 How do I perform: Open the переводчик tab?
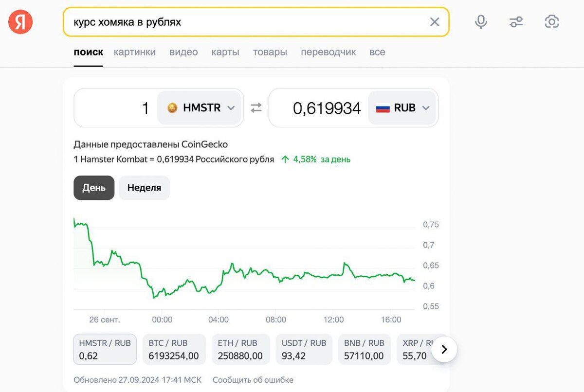click(x=328, y=52)
